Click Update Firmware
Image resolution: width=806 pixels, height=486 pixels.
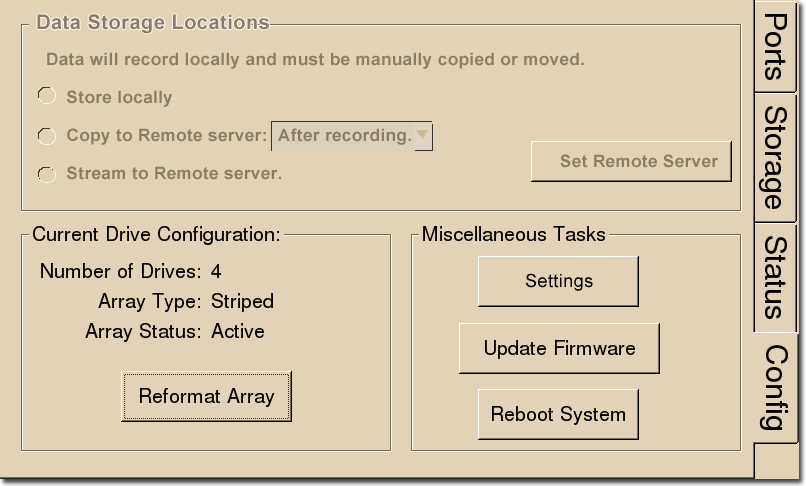pyautogui.click(x=559, y=349)
